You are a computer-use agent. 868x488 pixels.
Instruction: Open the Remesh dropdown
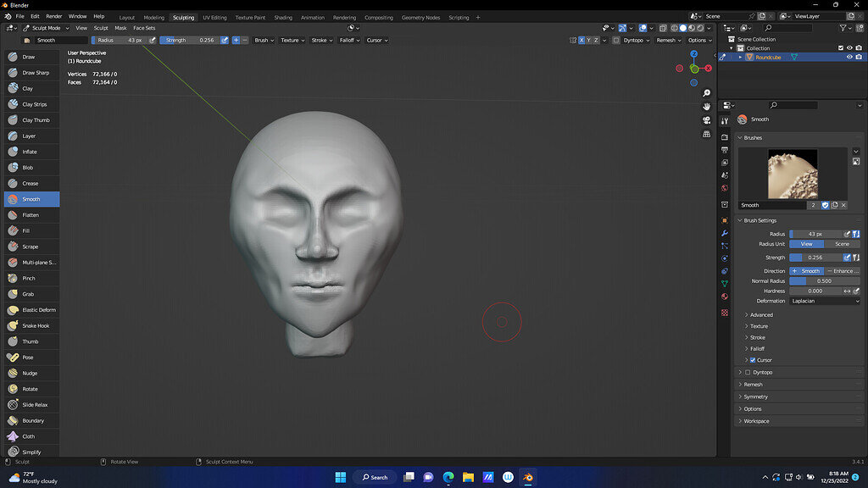(668, 40)
